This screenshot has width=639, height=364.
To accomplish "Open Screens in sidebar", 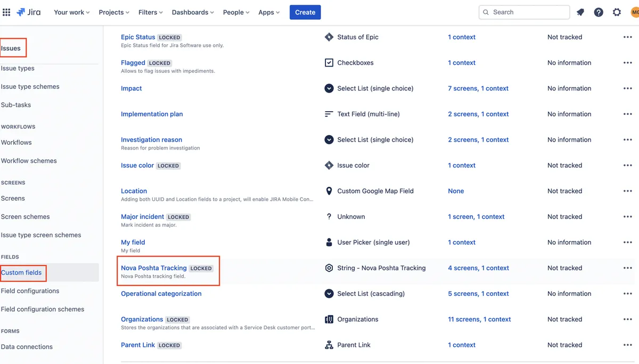I will click(x=13, y=198).
